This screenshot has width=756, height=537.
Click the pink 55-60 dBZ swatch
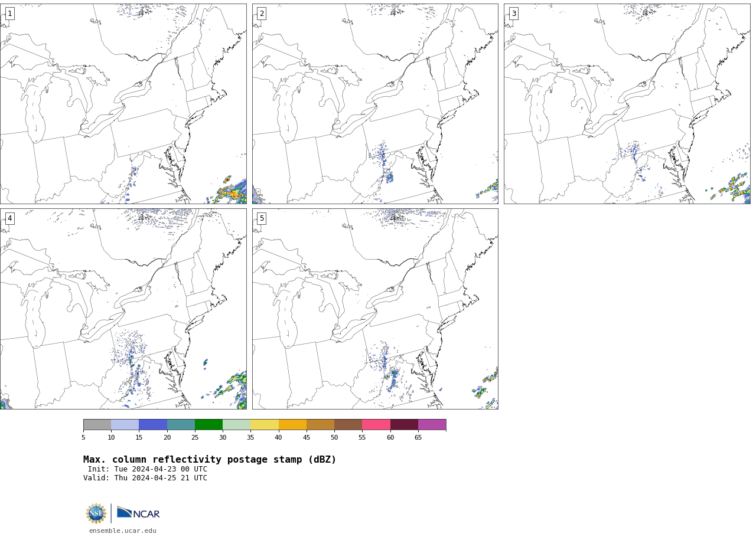coord(376,425)
